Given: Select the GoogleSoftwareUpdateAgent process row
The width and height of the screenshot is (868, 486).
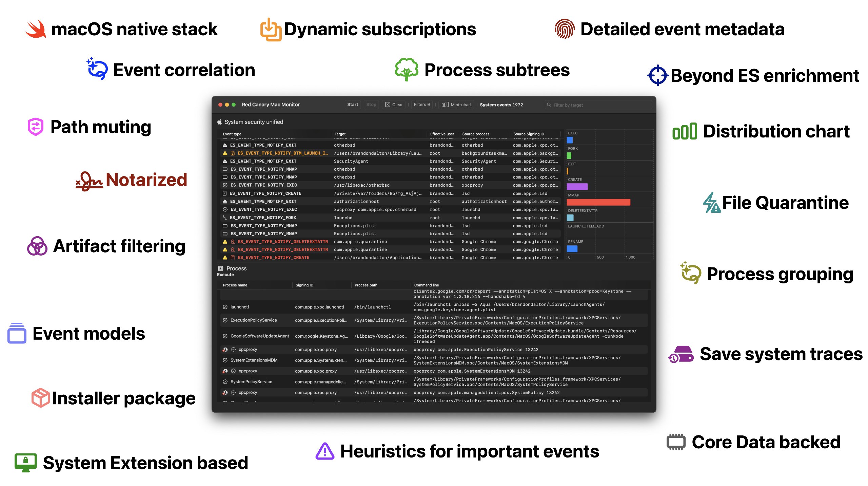Looking at the screenshot, I should coord(434,336).
